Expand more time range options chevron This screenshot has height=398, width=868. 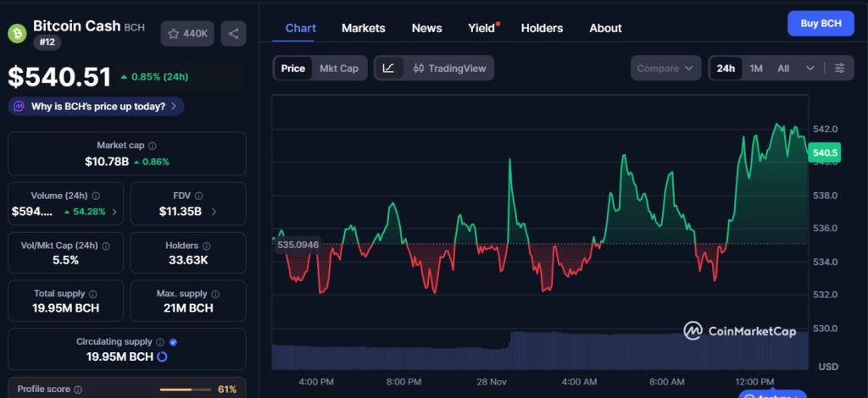tap(810, 69)
